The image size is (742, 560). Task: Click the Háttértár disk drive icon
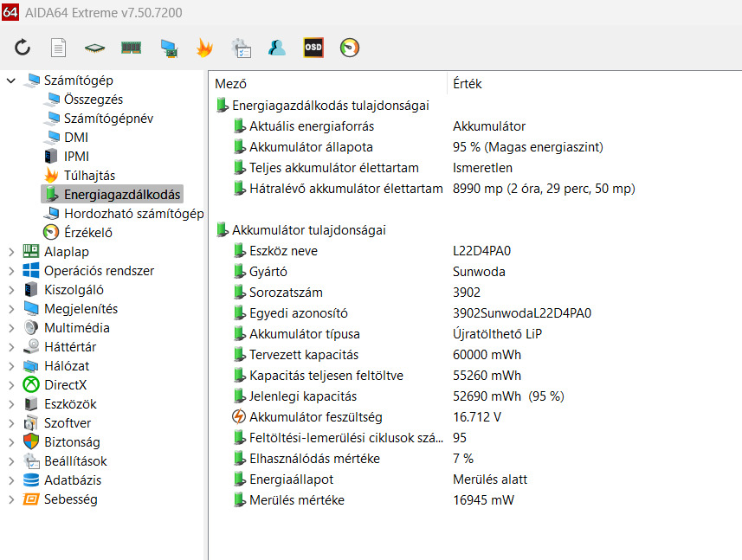click(x=31, y=347)
